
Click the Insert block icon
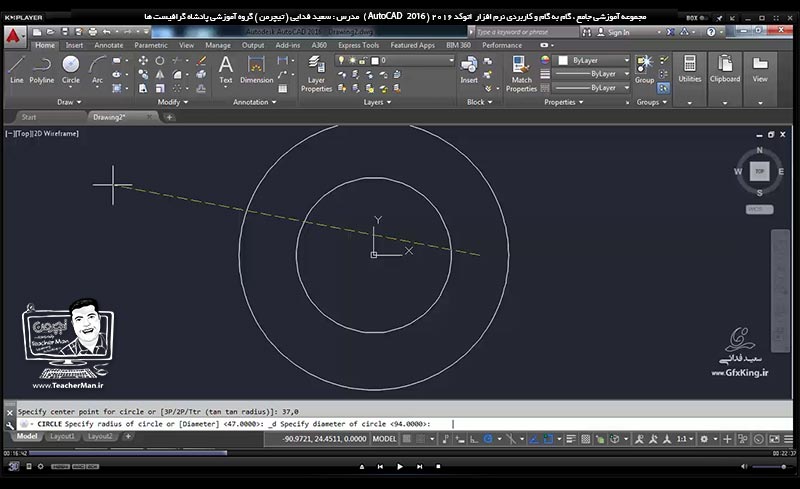(469, 70)
